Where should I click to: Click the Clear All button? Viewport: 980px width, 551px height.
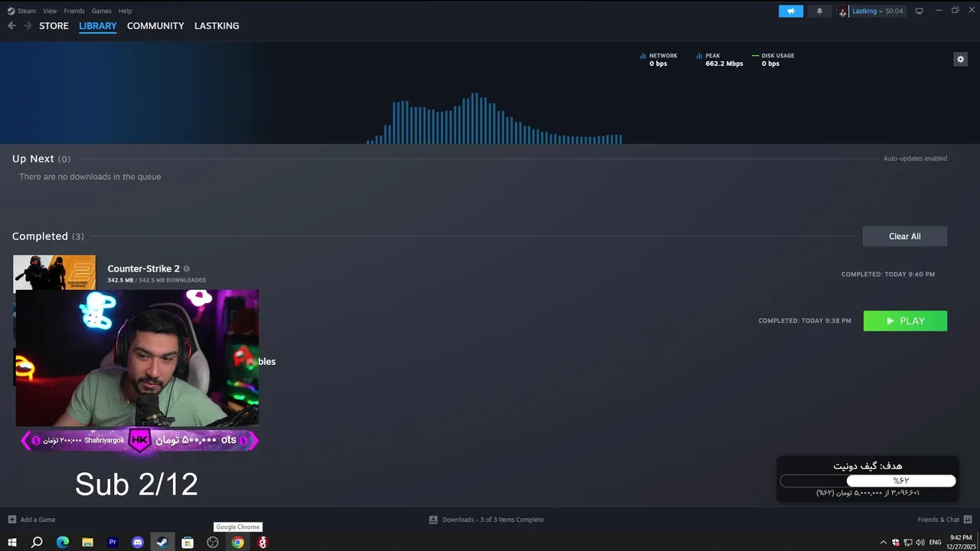point(905,236)
